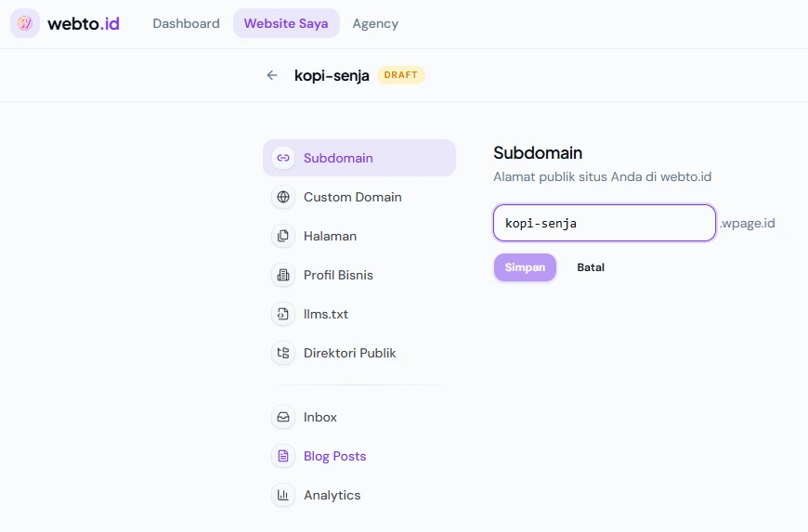Open the Halaman section
808x532 pixels.
[359, 236]
